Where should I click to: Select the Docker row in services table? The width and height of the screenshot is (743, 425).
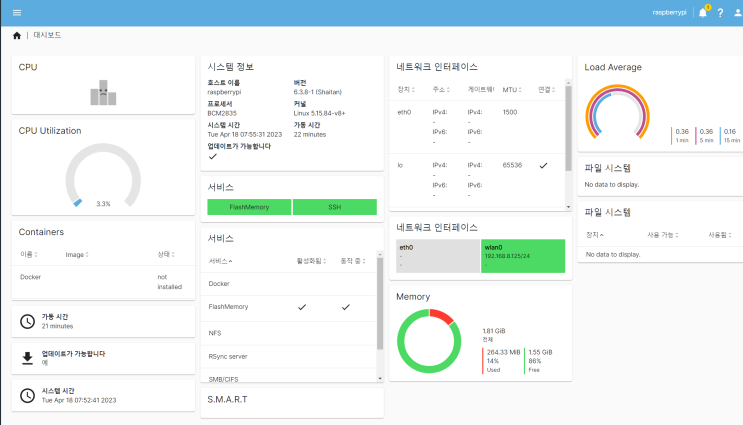[289, 284]
